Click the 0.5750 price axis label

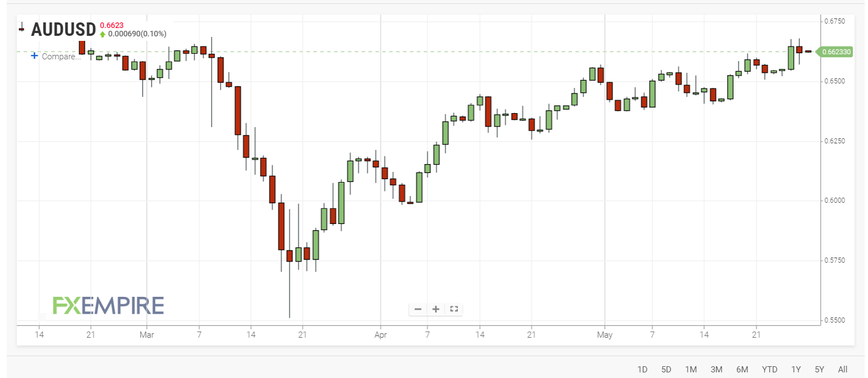tap(834, 260)
